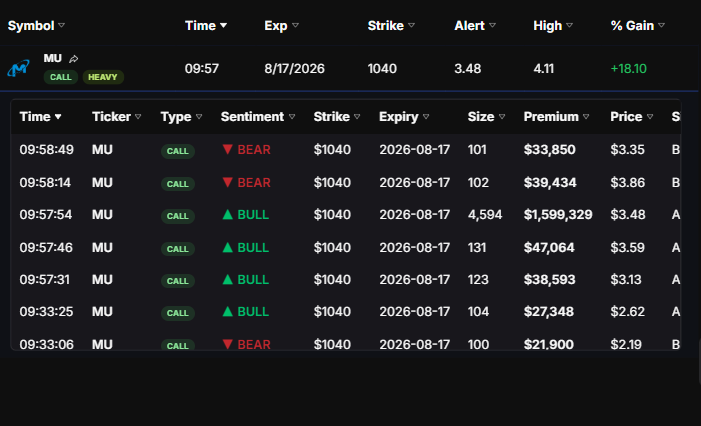701x426 pixels.
Task: Click the price $2.62 cell
Action: click(627, 311)
